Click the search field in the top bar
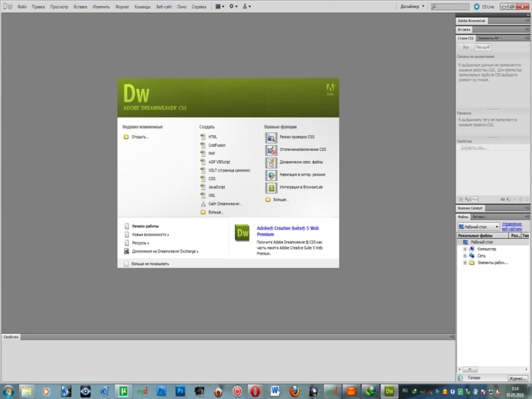532x399 pixels. (450, 7)
